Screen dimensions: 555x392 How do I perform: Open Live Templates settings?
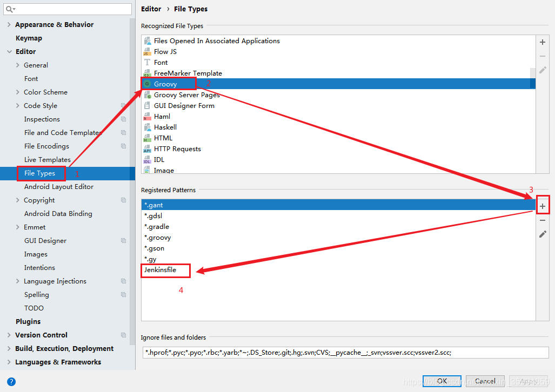tap(48, 160)
